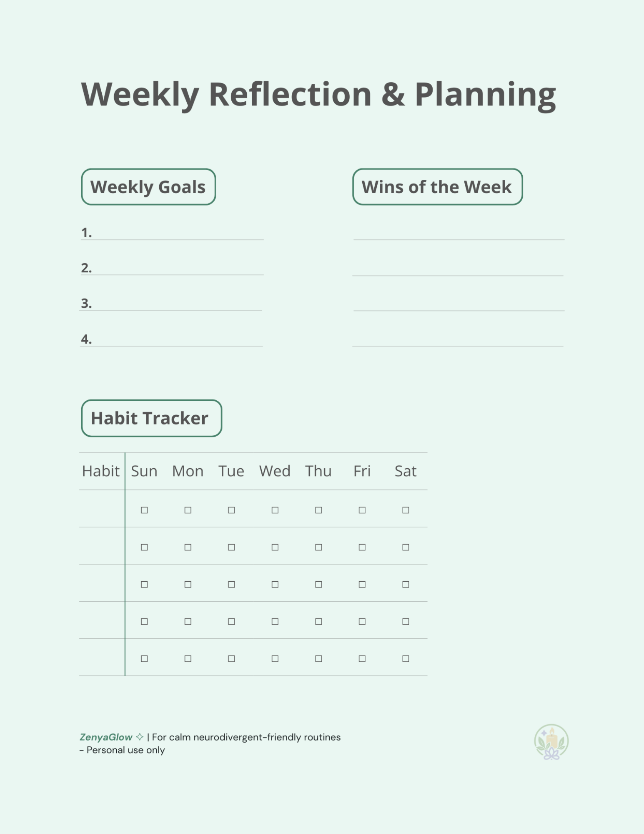
Task: Click the sparkle star after ZenyaGlow
Action: tap(140, 737)
